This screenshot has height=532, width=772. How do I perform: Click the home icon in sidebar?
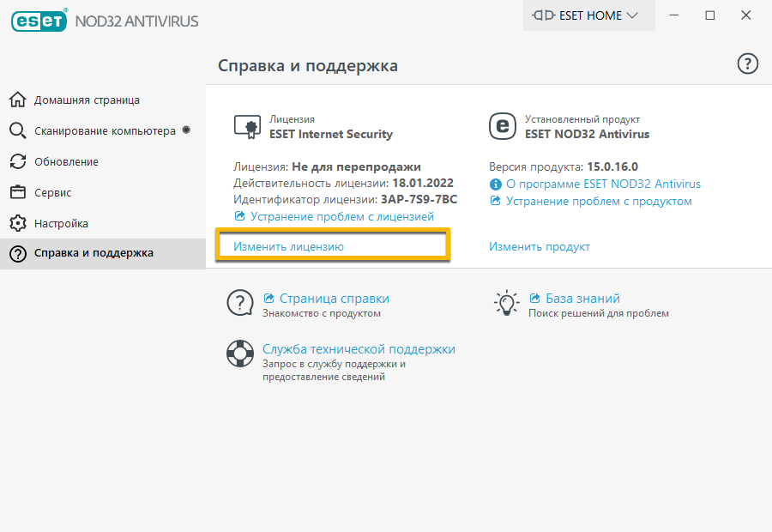point(17,100)
